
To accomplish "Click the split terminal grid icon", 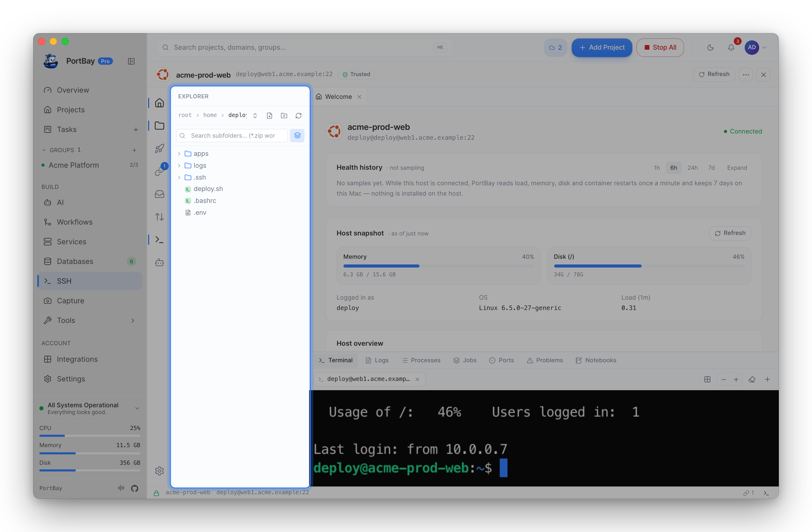I will click(x=707, y=380).
